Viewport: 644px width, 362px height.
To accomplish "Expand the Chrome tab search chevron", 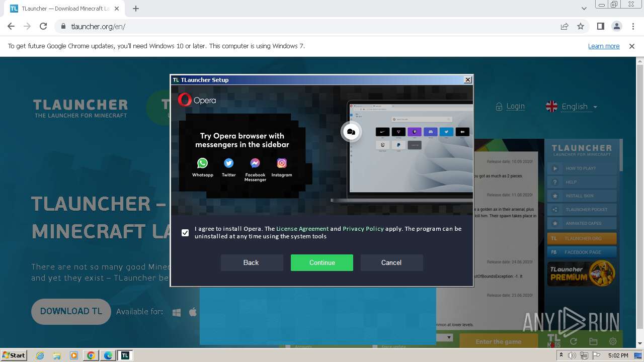I will [x=584, y=9].
